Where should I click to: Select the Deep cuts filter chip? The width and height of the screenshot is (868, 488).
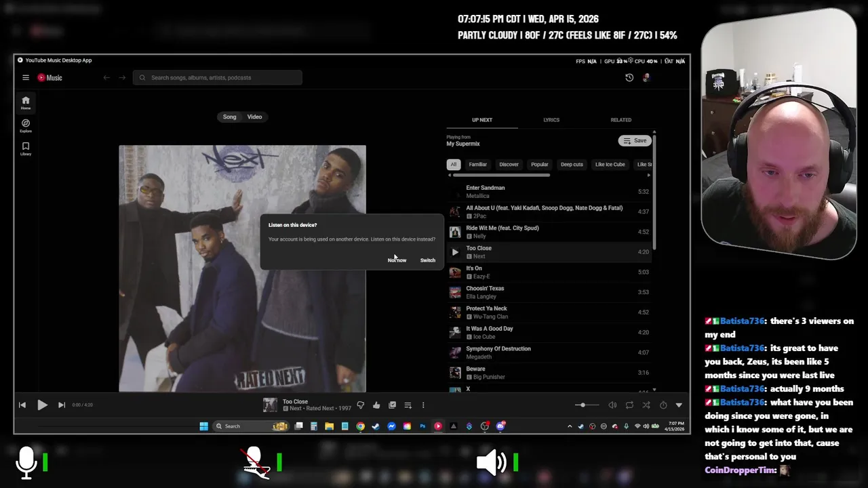(x=572, y=164)
